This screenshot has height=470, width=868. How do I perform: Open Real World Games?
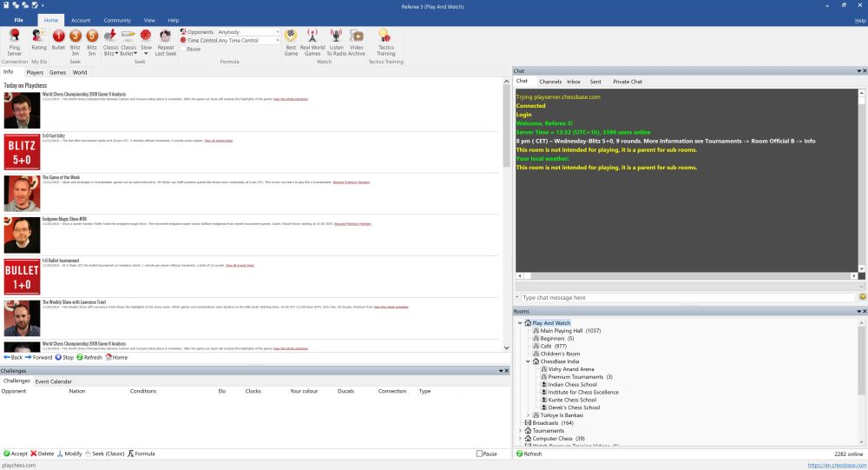pyautogui.click(x=312, y=36)
